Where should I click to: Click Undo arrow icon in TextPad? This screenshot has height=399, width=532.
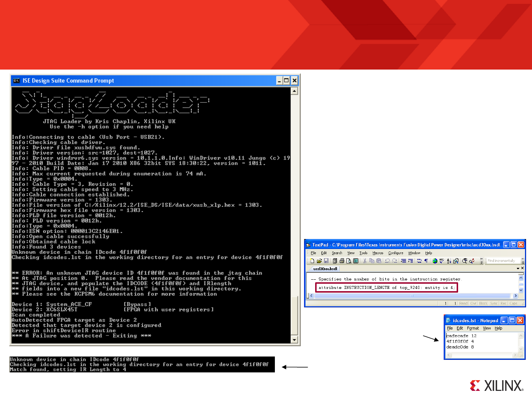click(x=388, y=261)
